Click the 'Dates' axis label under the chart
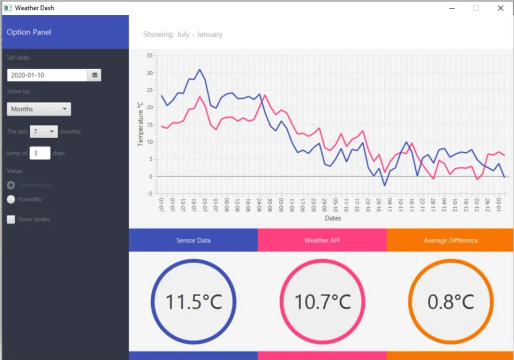 pos(333,218)
